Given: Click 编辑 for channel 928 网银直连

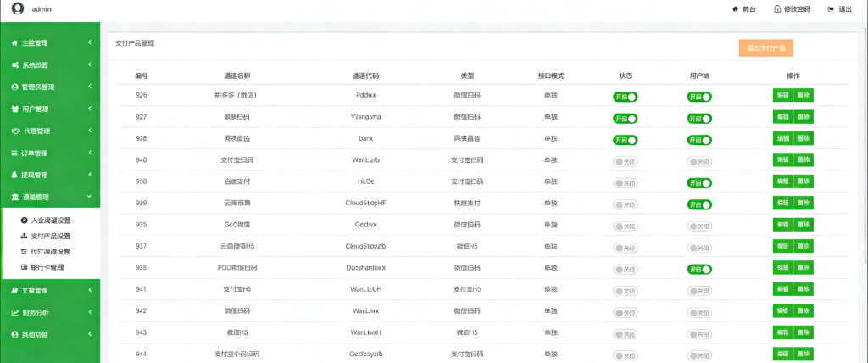Looking at the screenshot, I should pos(782,139).
